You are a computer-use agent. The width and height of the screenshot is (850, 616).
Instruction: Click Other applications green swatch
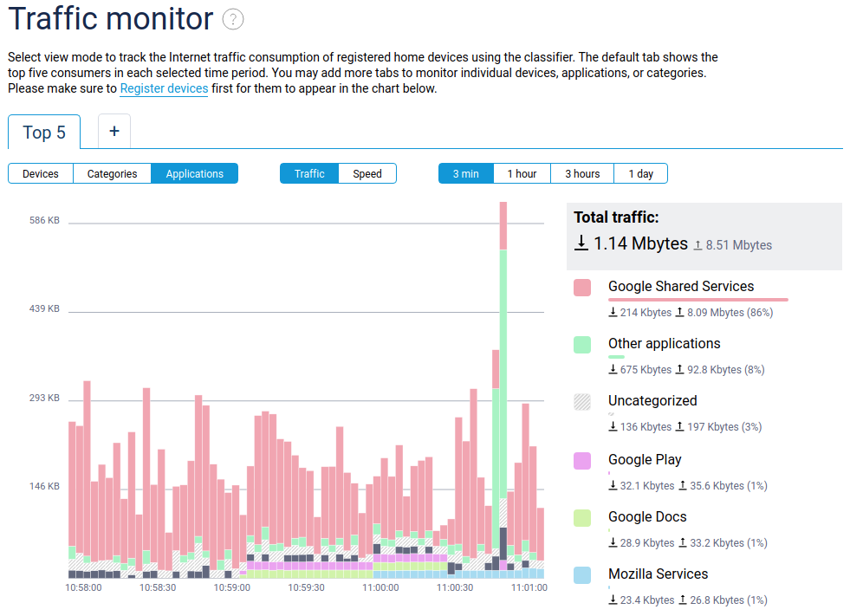click(582, 345)
